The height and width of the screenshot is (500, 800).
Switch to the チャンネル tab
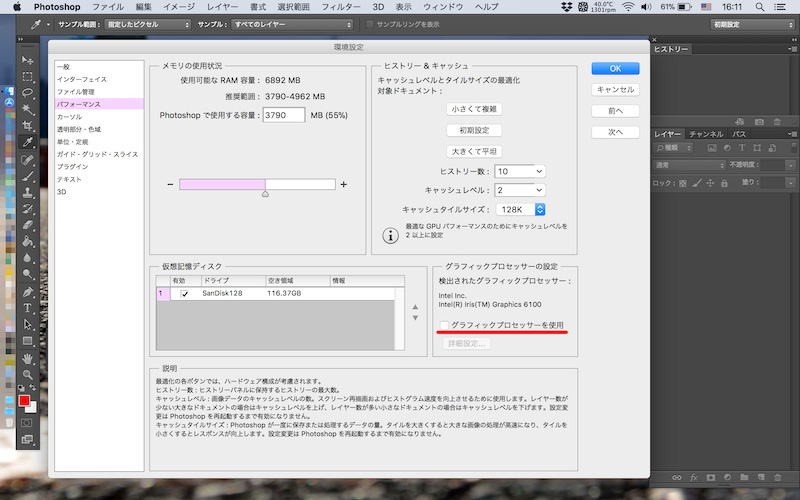[706, 134]
